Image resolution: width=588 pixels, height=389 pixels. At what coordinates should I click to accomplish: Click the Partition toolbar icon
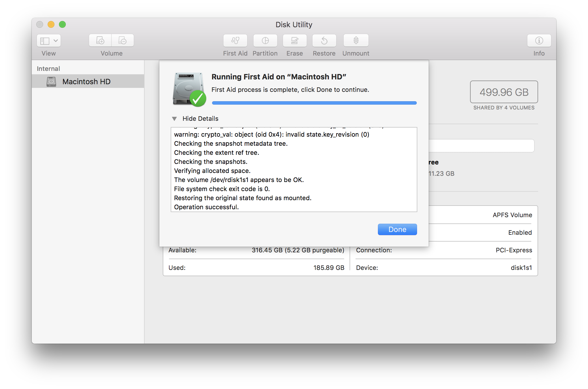265,41
